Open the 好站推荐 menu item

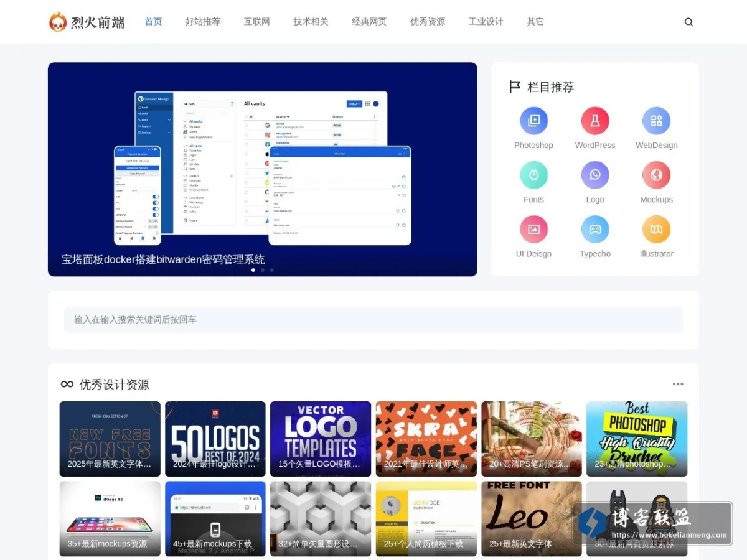click(x=203, y=22)
